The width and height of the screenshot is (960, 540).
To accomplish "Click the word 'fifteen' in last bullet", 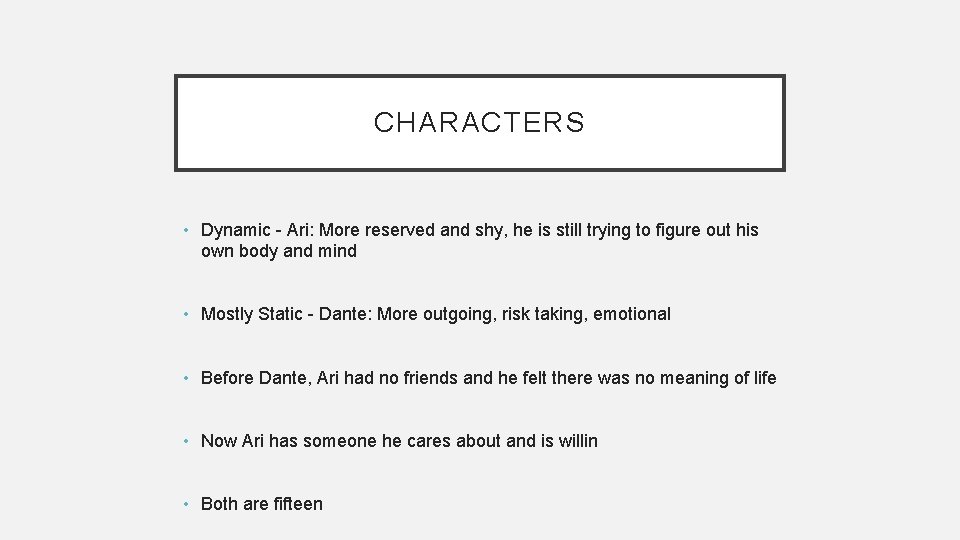I will point(296,504).
